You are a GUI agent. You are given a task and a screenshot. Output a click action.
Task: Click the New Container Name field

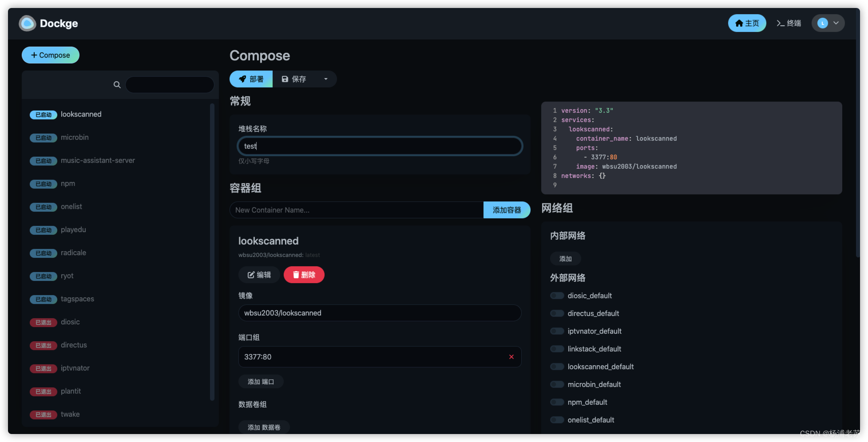(x=357, y=210)
